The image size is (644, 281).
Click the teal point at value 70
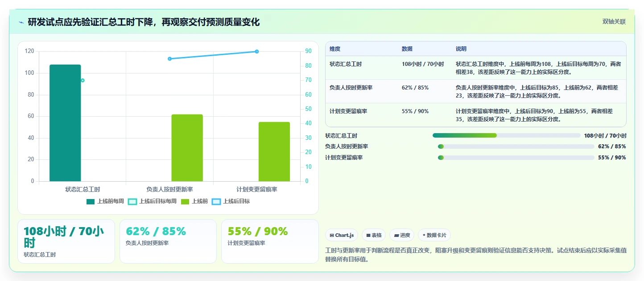coord(83,81)
